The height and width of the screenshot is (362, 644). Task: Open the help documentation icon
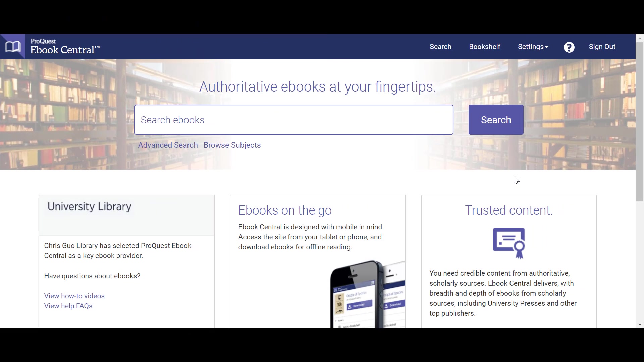pos(569,47)
